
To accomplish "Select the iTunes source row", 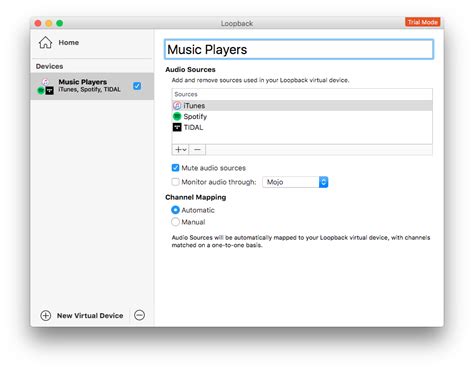I will click(x=302, y=106).
